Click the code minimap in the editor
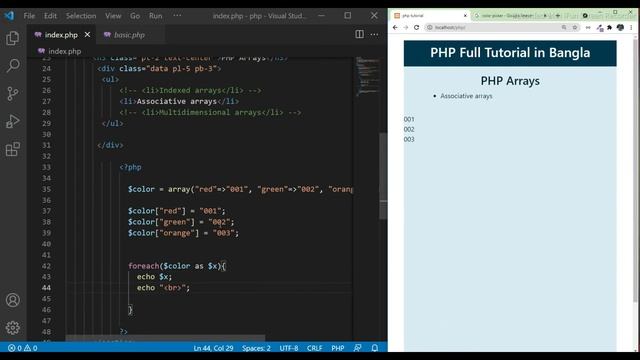This screenshot has height=360, width=640. click(x=367, y=77)
